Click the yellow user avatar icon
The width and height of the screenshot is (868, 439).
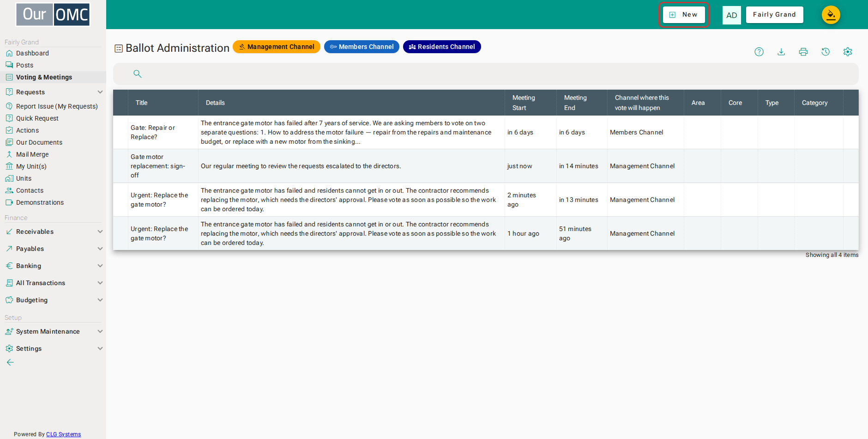coord(831,15)
